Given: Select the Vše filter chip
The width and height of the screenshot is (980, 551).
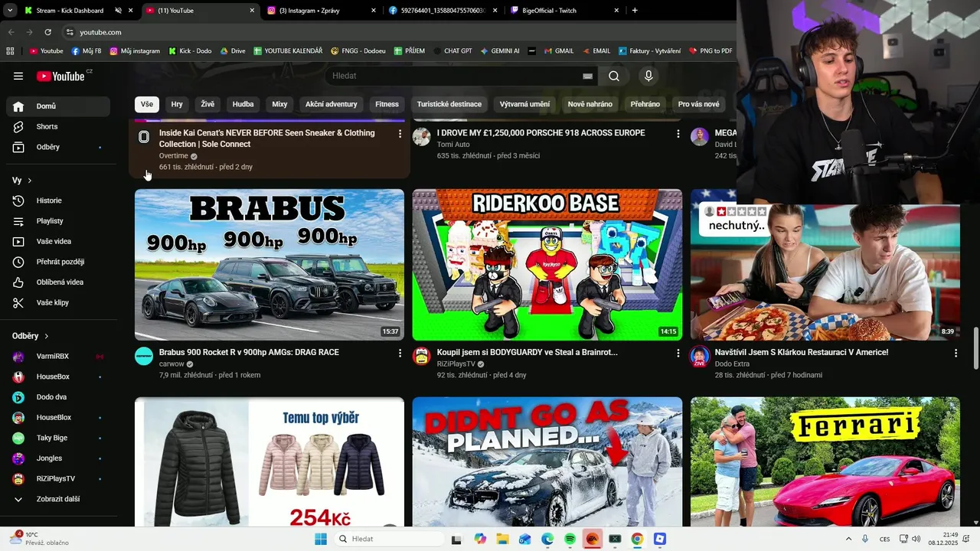Looking at the screenshot, I should 147,104.
